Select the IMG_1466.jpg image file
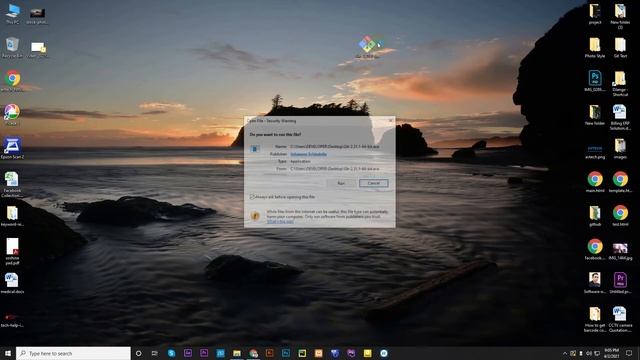Image resolution: width=640 pixels, height=360 pixels. click(x=620, y=251)
